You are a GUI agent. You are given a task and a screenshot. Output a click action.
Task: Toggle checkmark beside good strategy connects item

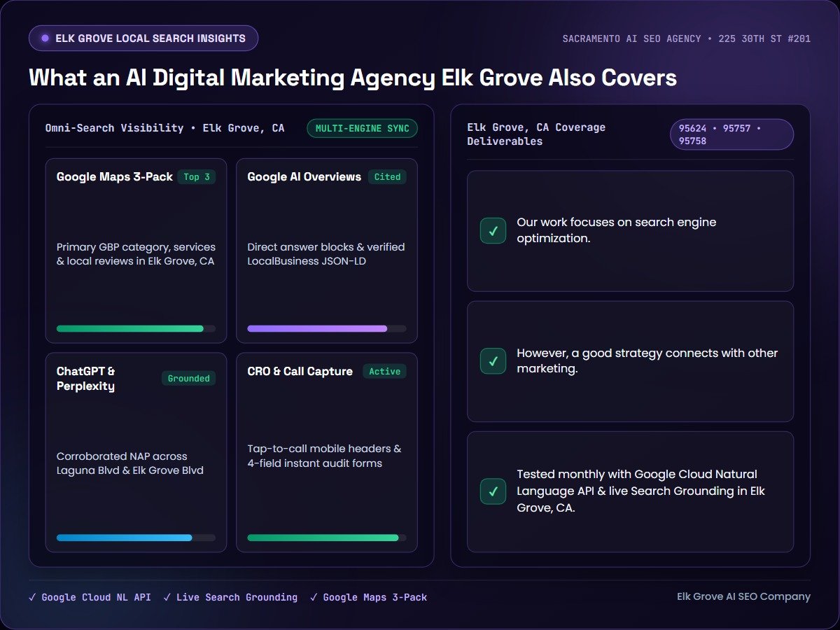click(x=493, y=361)
